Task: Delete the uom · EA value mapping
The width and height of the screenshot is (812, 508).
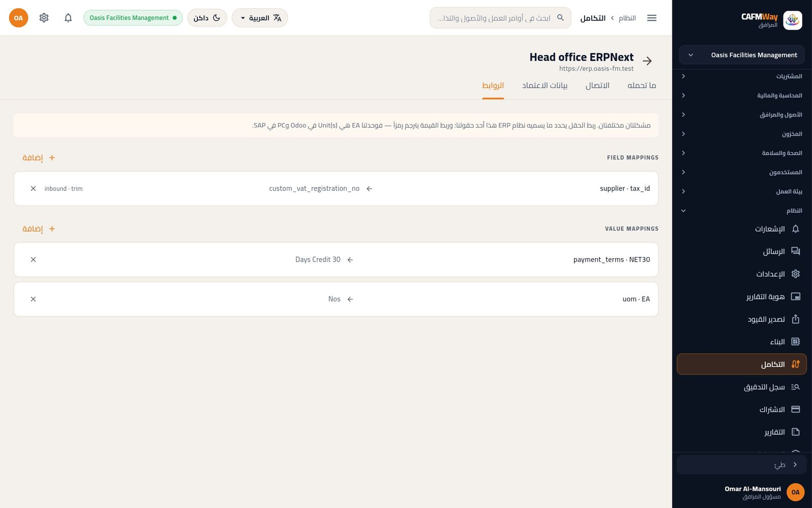Action: tap(33, 299)
